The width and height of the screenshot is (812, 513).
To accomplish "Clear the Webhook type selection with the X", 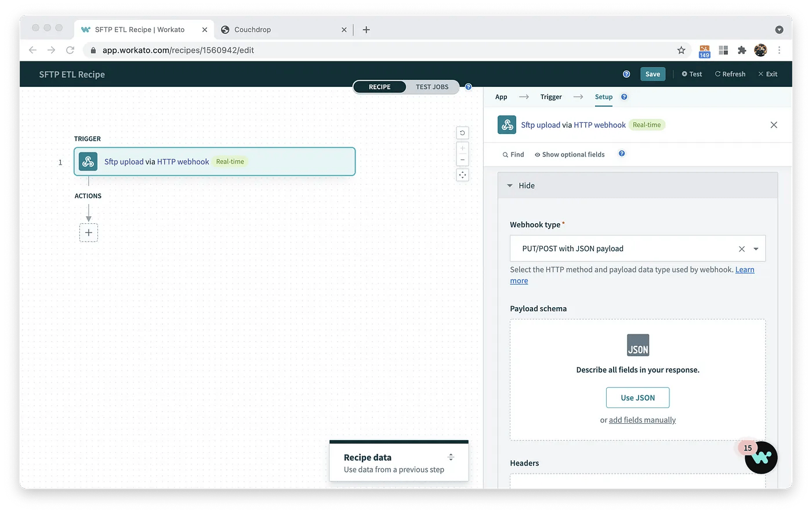I will pos(741,248).
